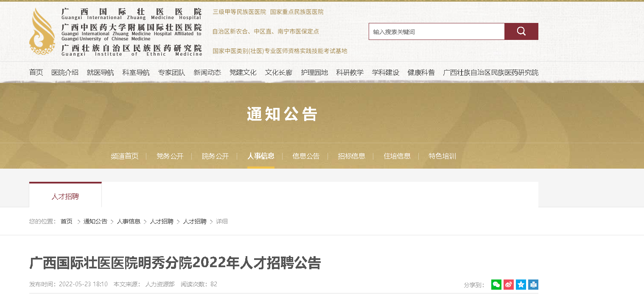Viewport: 644px width, 302px height.
Task: Click first 人才招聘 breadcrumb link
Action: (x=162, y=221)
